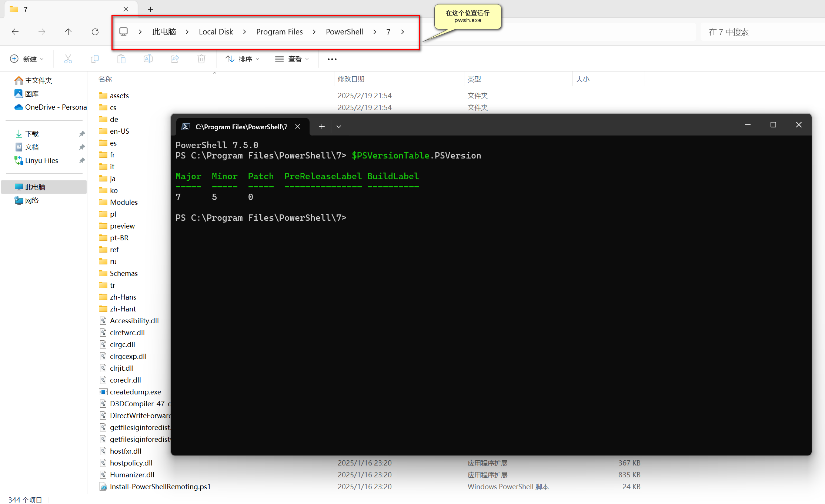This screenshot has height=504, width=825.
Task: Refresh the current folder view
Action: [x=95, y=32]
